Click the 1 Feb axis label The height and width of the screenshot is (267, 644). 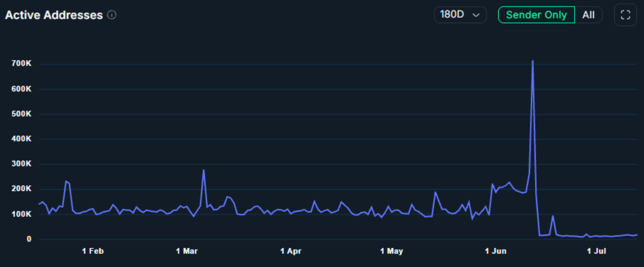pos(93,251)
